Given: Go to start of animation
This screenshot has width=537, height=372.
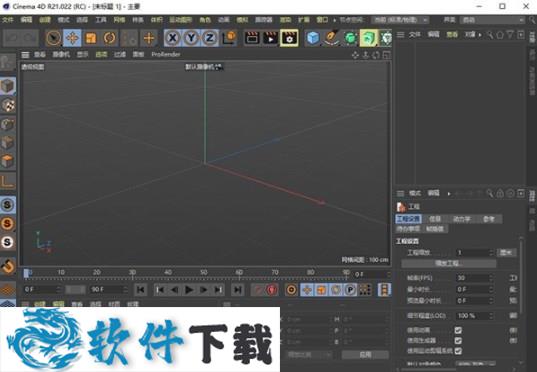Looking at the screenshot, I should point(140,290).
